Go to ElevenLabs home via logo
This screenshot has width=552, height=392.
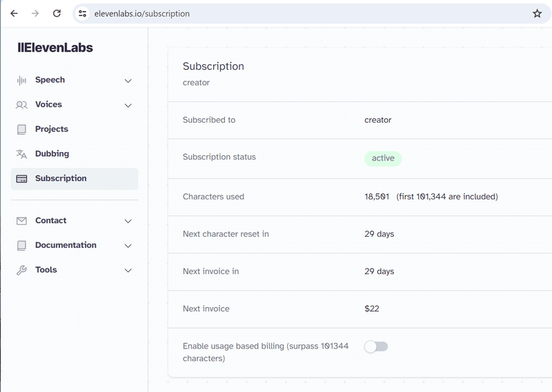coord(55,48)
